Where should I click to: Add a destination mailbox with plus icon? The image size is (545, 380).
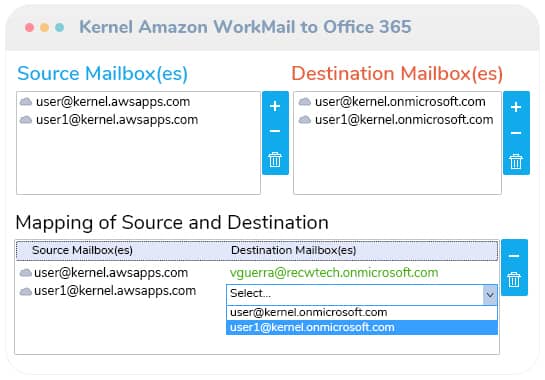click(x=516, y=107)
